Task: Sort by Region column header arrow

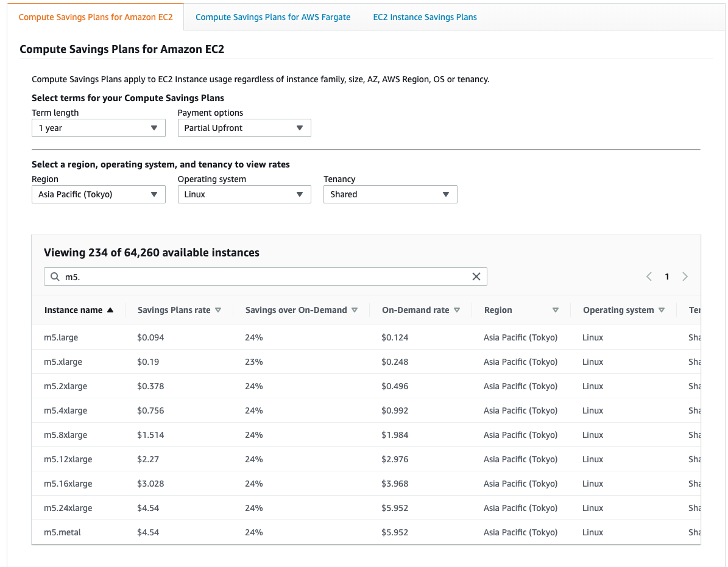Action: click(x=555, y=310)
